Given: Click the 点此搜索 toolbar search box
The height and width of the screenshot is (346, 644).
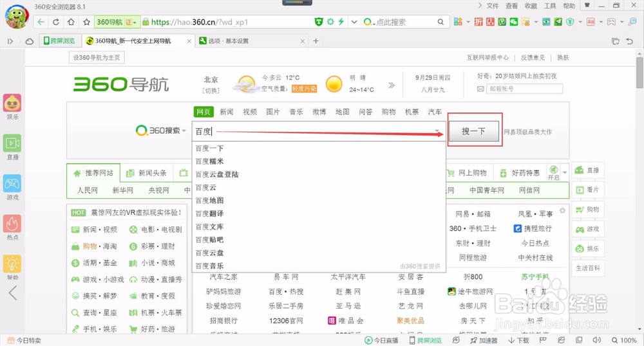Looking at the screenshot, I should click(x=404, y=22).
